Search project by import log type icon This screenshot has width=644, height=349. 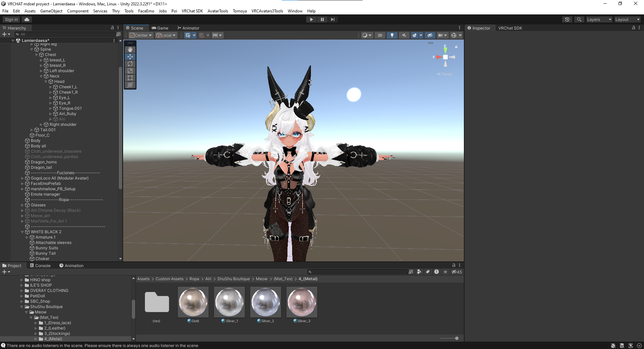436,272
